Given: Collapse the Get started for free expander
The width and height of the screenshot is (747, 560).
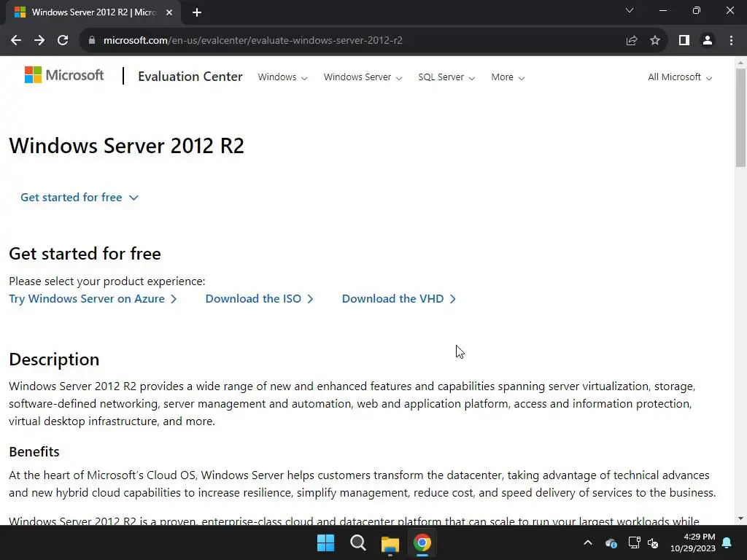Looking at the screenshot, I should click(79, 197).
